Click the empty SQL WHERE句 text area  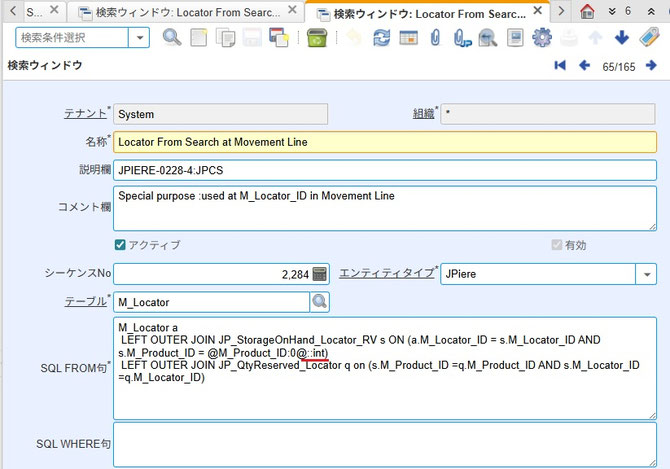click(385, 444)
